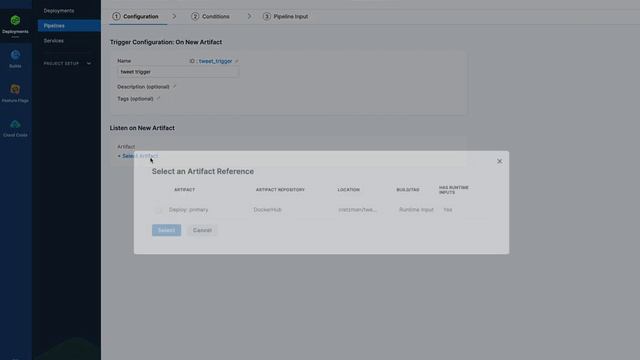Viewport: 640px width, 360px height.
Task: Click the truncated location value in the artifact row
Action: [357, 210]
